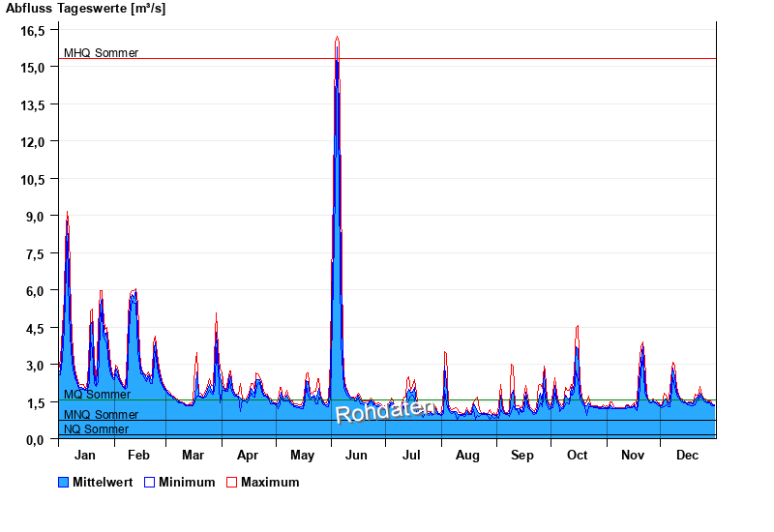The width and height of the screenshot is (774, 532).
Task: Select the Maximum legend label
Action: click(270, 482)
